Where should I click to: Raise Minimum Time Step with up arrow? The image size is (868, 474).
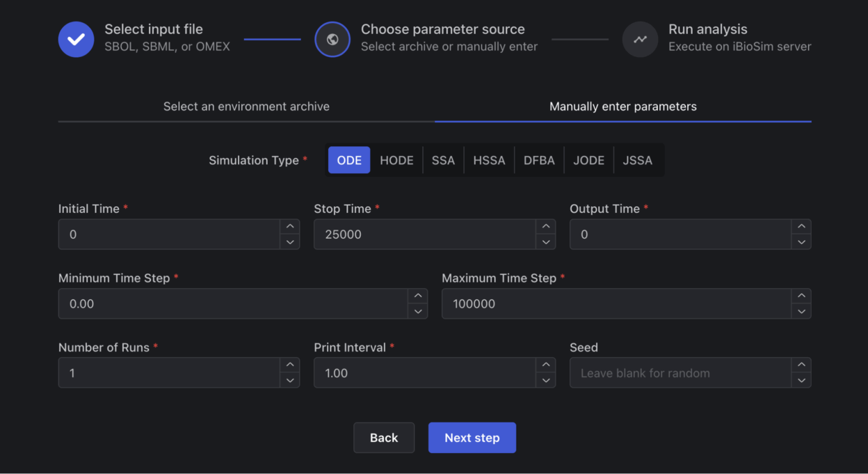point(418,296)
